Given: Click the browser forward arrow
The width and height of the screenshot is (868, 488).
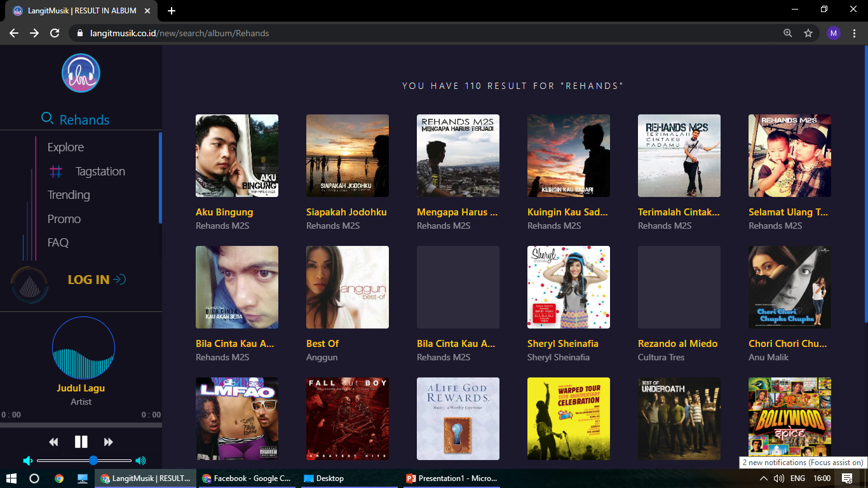Looking at the screenshot, I should click(34, 33).
